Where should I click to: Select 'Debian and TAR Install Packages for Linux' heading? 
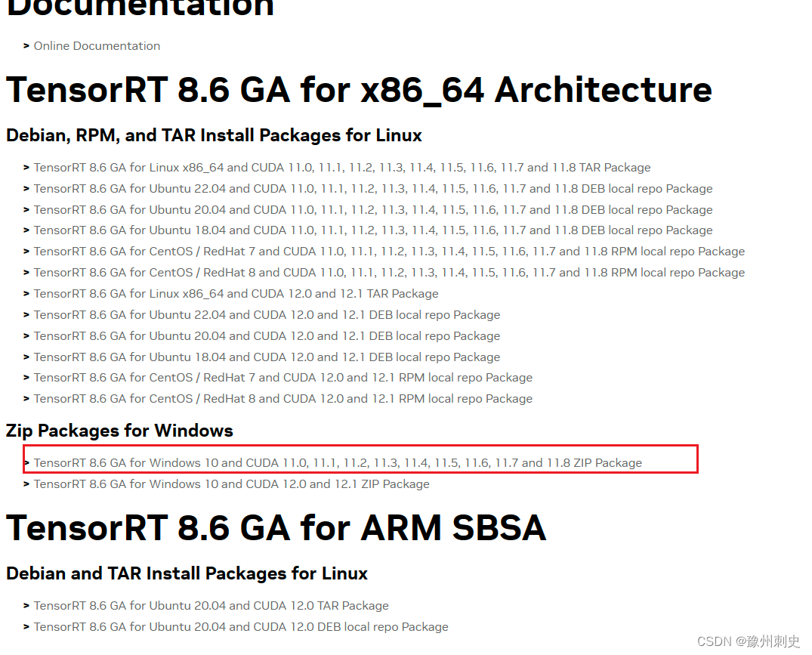[187, 573]
